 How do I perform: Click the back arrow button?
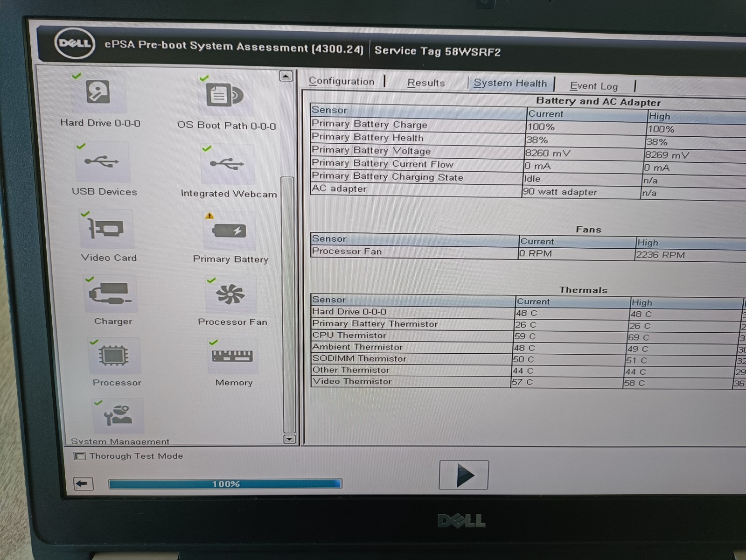pos(83,483)
